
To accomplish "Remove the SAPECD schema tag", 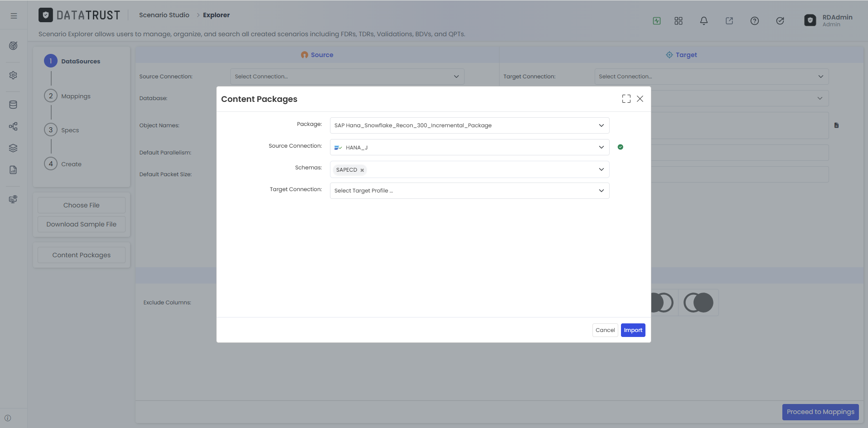I will pyautogui.click(x=362, y=170).
